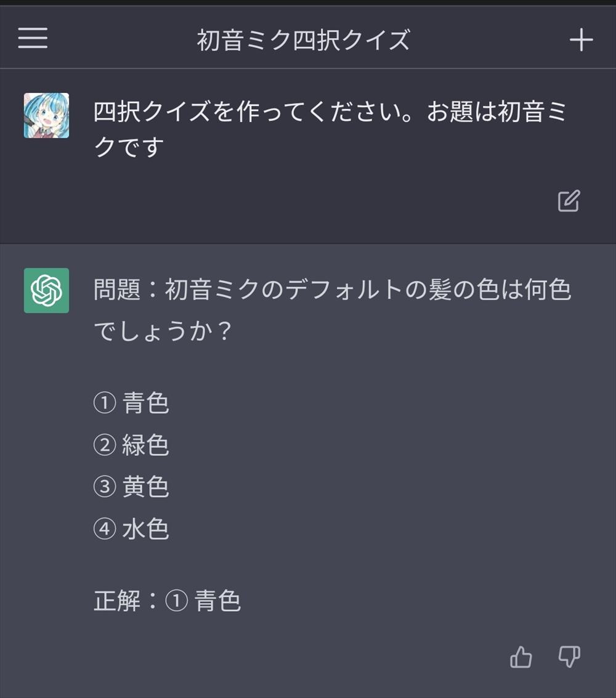Give the response a thumbs down
The width and height of the screenshot is (616, 698).
coord(569,657)
